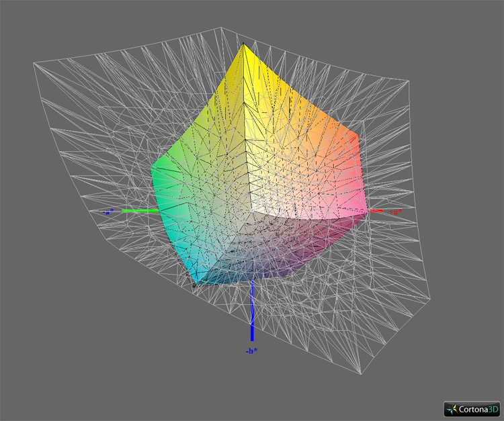Click the blue -a* axis label
Image resolution: width=504 pixels, height=421 pixels.
coord(108,211)
